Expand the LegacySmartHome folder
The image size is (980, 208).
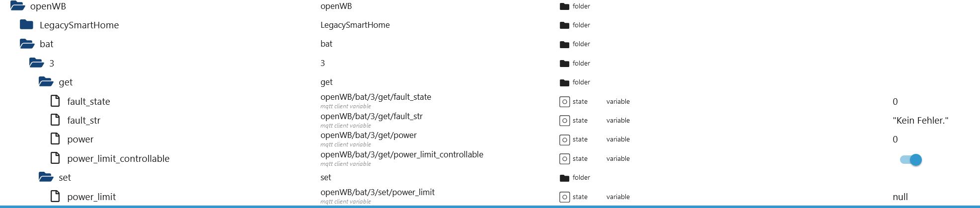[26, 25]
